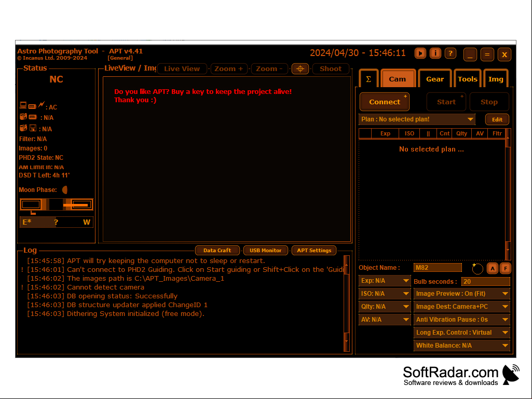Open APT Settings
The width and height of the screenshot is (532, 399).
point(314,251)
